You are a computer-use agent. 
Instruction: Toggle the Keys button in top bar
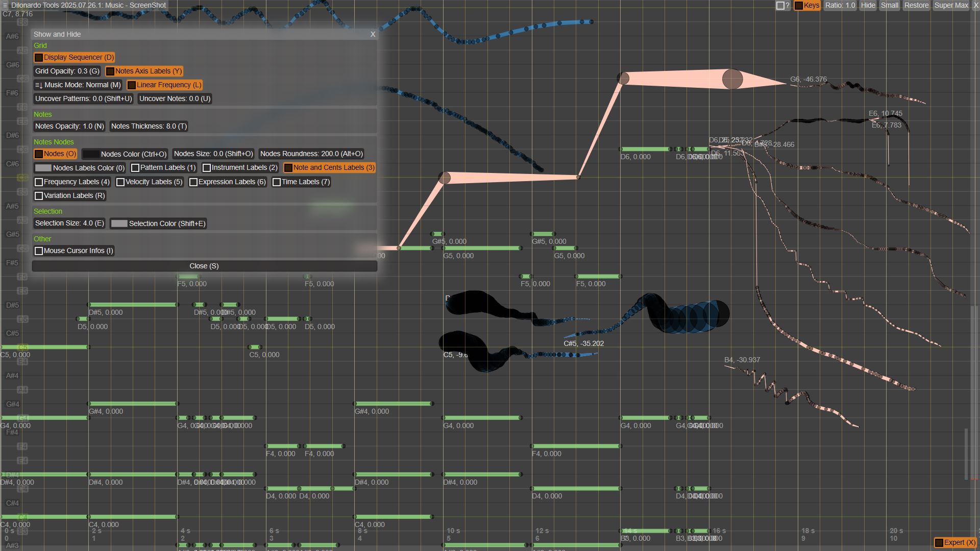[807, 6]
